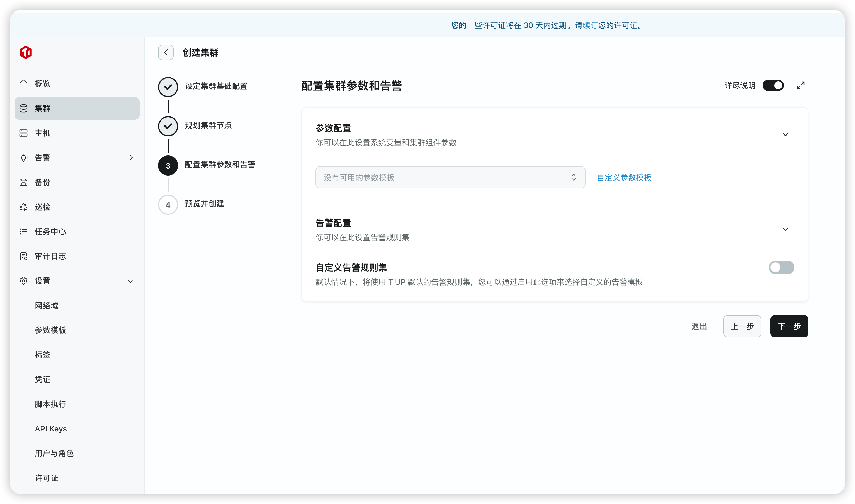
Task: Open 参数模板 in the settings submenu
Action: pos(50,330)
